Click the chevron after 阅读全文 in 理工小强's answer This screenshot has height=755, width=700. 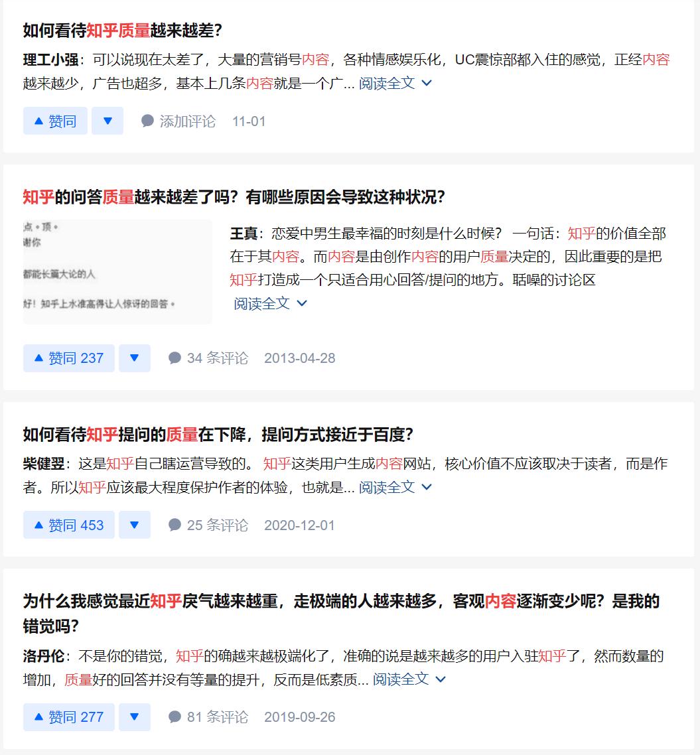pos(427,84)
